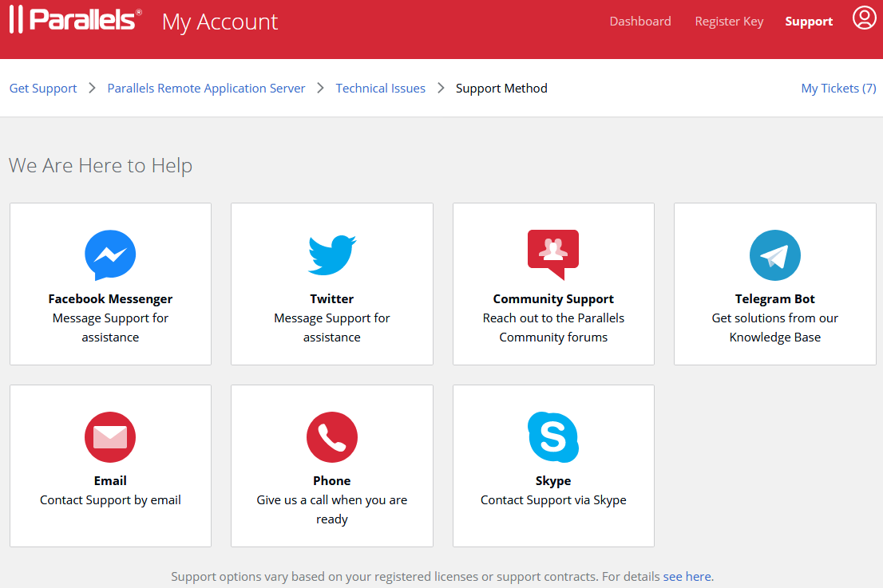Click 'Give us a call when you are ready'
The height and width of the screenshot is (588, 883).
(x=331, y=509)
